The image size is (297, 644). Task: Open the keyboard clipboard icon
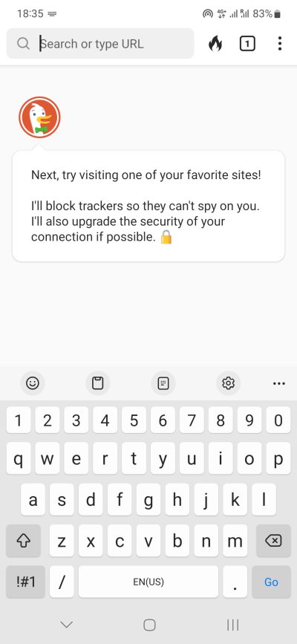point(97,383)
